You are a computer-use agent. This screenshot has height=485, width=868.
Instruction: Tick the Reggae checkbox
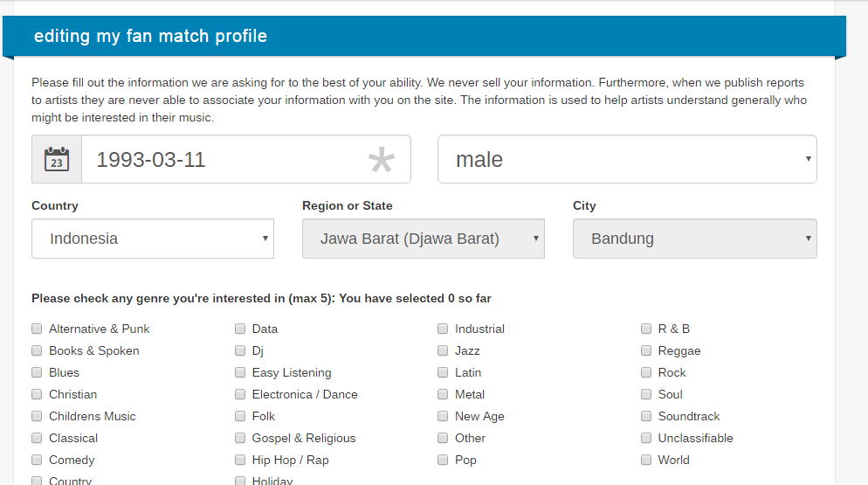pos(646,351)
